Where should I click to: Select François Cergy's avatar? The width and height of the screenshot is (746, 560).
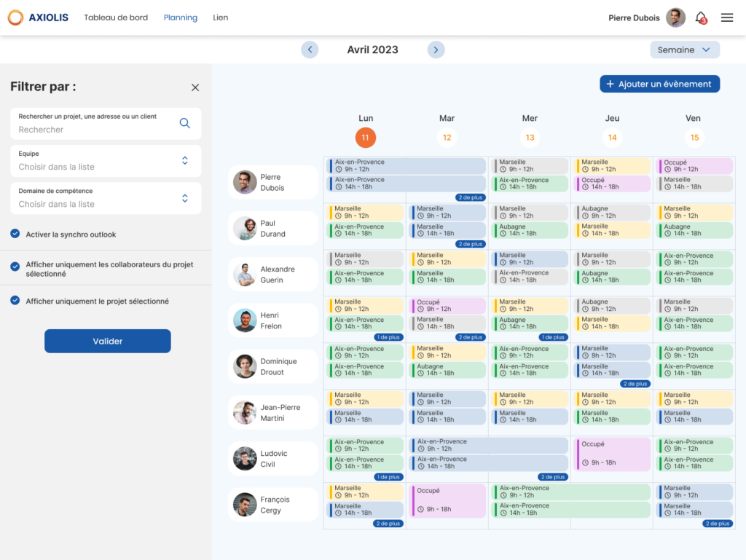pyautogui.click(x=245, y=505)
